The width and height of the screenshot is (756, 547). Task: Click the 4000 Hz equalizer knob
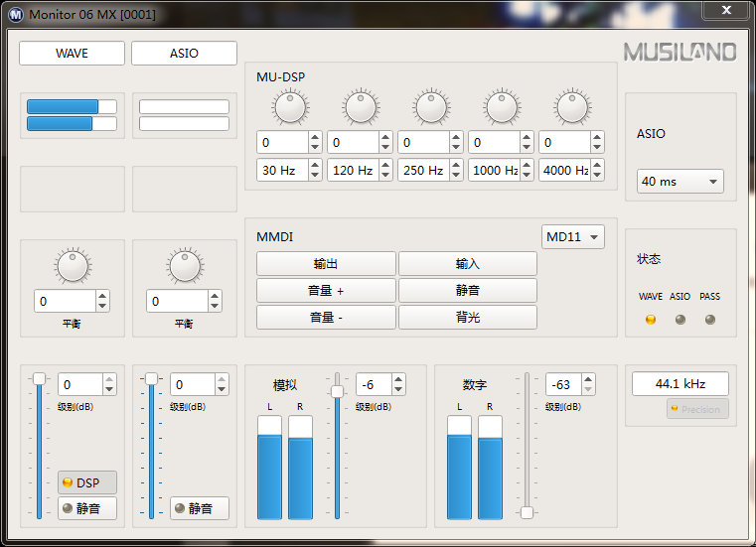572,108
